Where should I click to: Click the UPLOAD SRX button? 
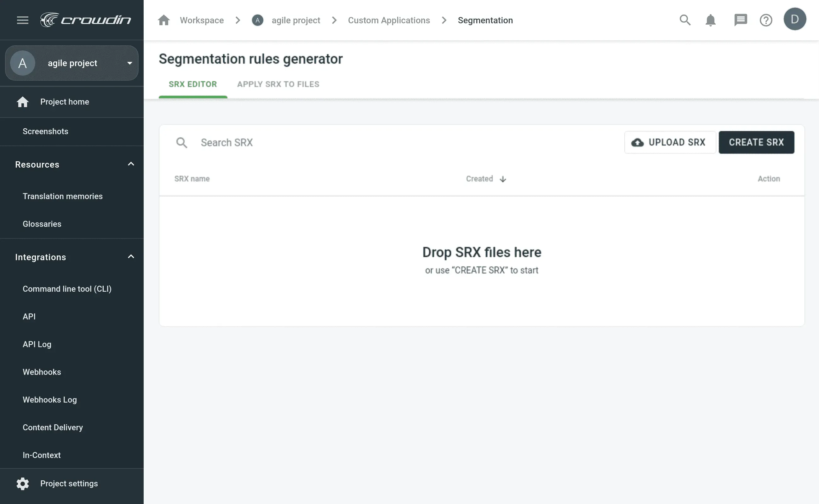tap(670, 142)
